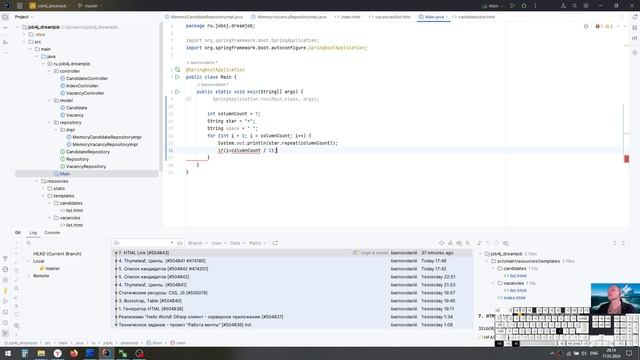The width and height of the screenshot is (640, 360).
Task: Open the Commit tool window icon
Action: [5, 27]
